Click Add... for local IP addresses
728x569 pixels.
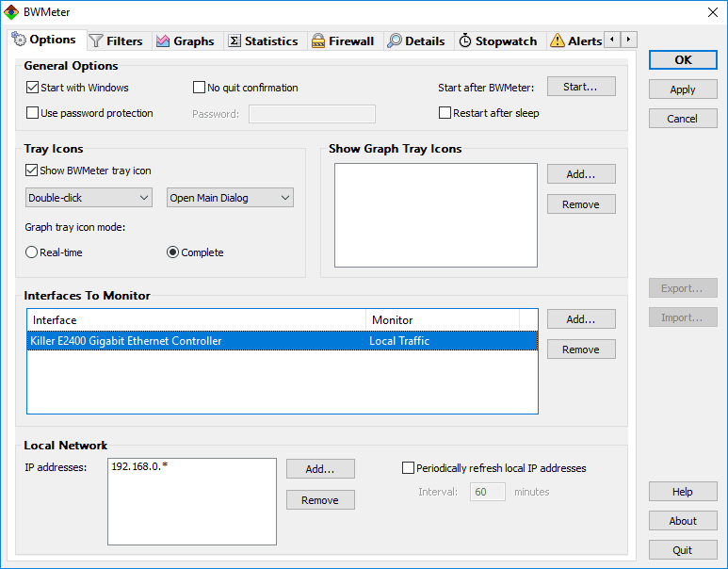pyautogui.click(x=320, y=469)
